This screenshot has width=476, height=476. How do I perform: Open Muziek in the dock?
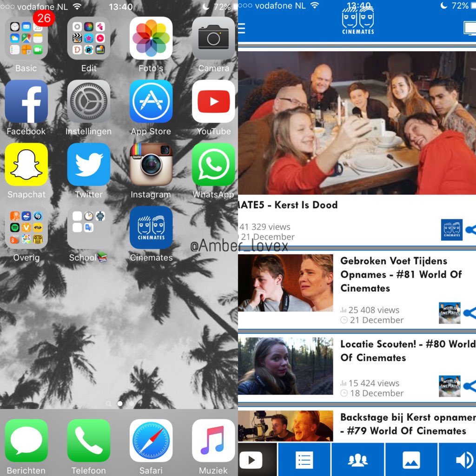pyautogui.click(x=213, y=441)
